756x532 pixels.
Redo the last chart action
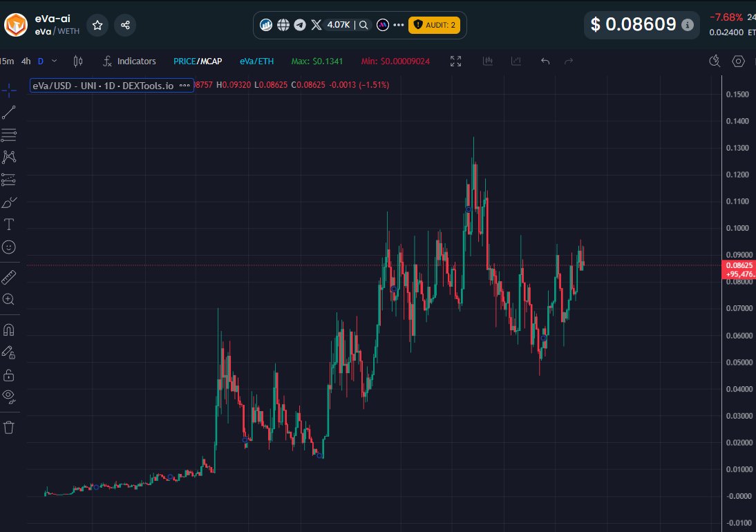click(569, 61)
